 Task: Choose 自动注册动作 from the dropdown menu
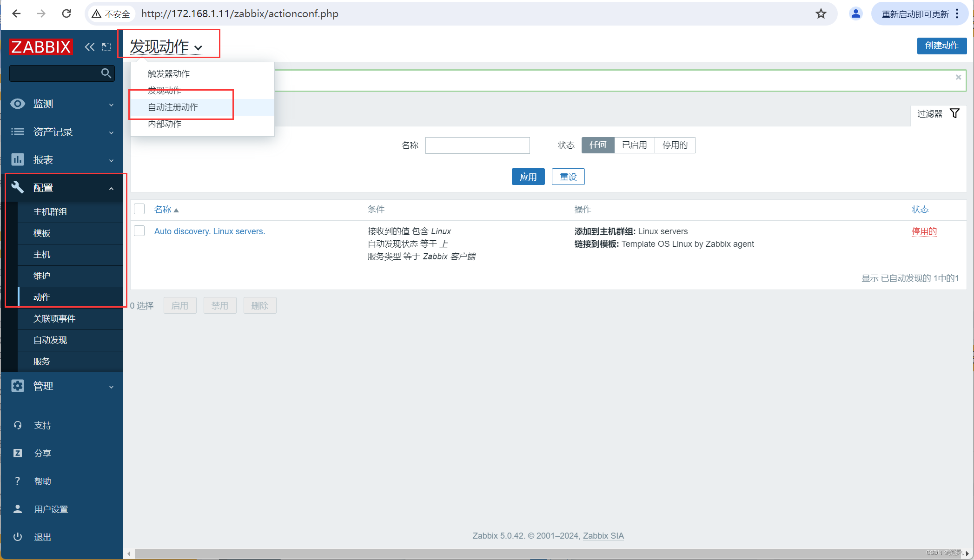tap(172, 107)
